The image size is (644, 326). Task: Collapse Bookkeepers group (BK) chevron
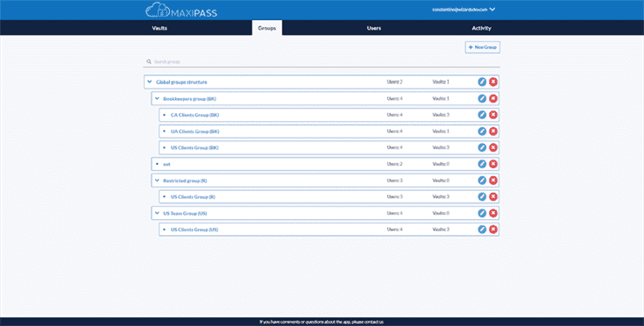click(x=157, y=98)
